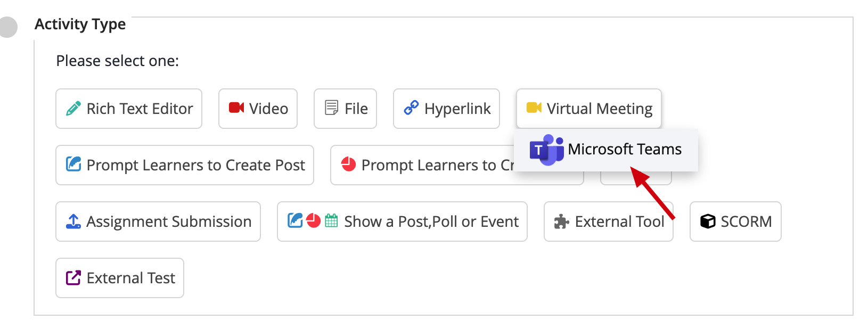Click the yellow camera Virtual Meeting icon
Viewport: 868px width, 328px height.
pos(534,108)
